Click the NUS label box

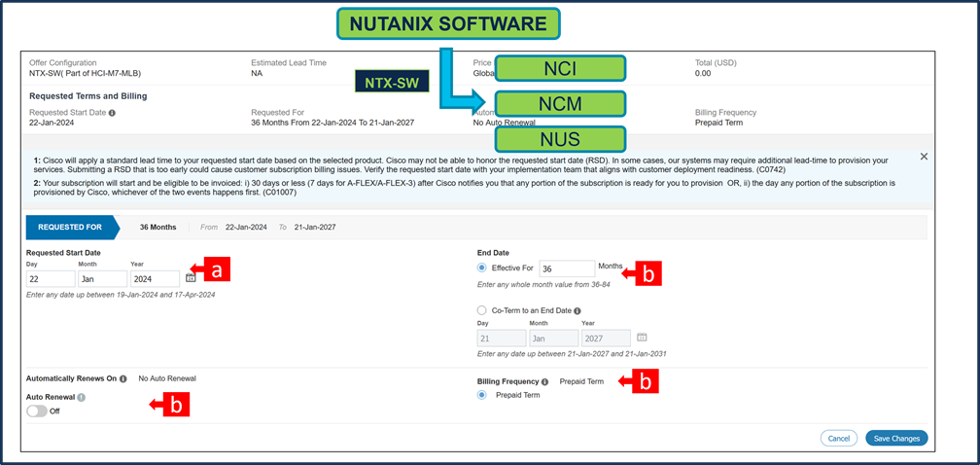point(560,139)
